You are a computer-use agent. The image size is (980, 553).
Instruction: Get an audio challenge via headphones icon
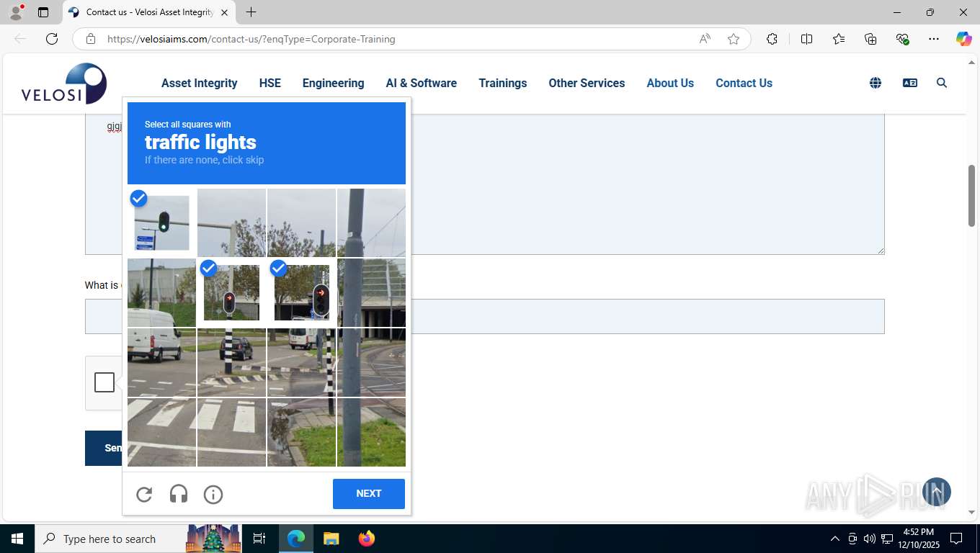click(179, 494)
